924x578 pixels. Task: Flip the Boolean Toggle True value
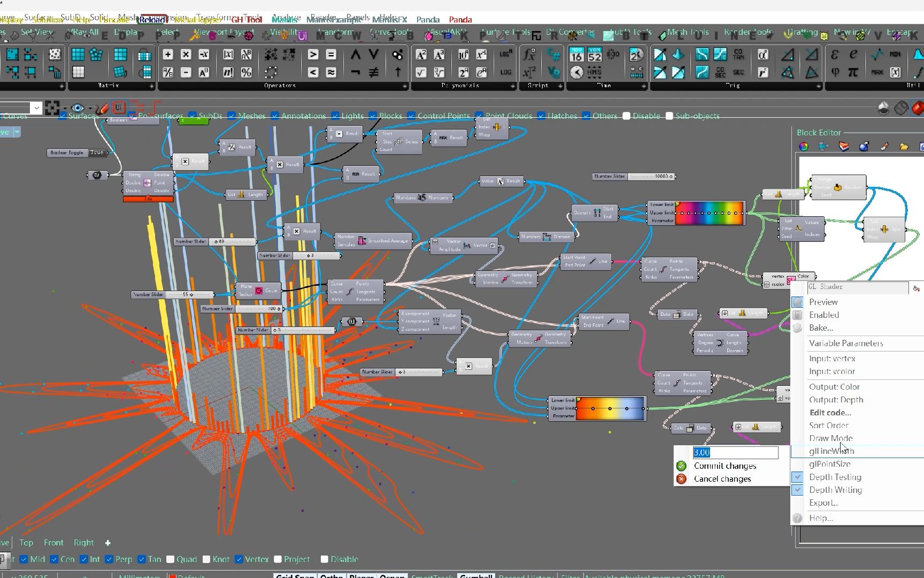[97, 153]
